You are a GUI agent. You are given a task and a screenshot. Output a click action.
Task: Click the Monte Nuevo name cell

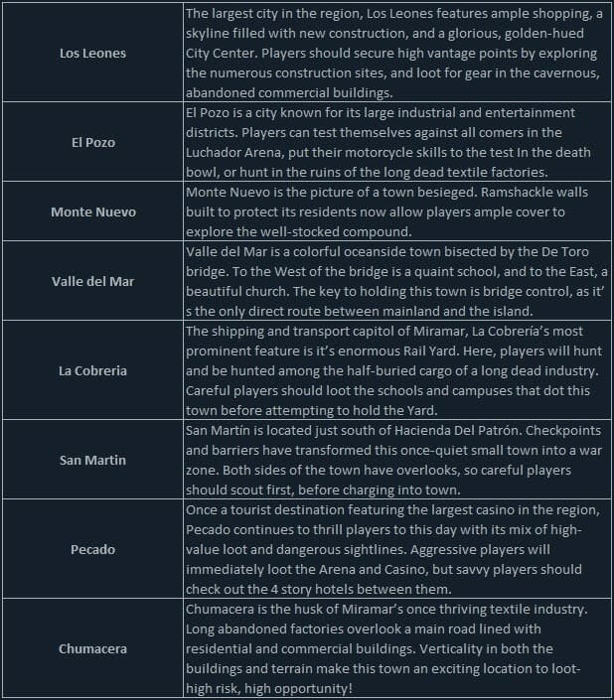[x=92, y=211]
